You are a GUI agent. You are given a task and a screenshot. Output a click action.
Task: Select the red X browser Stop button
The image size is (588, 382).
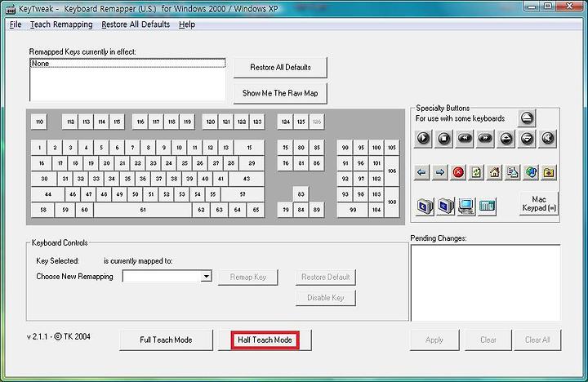(458, 172)
